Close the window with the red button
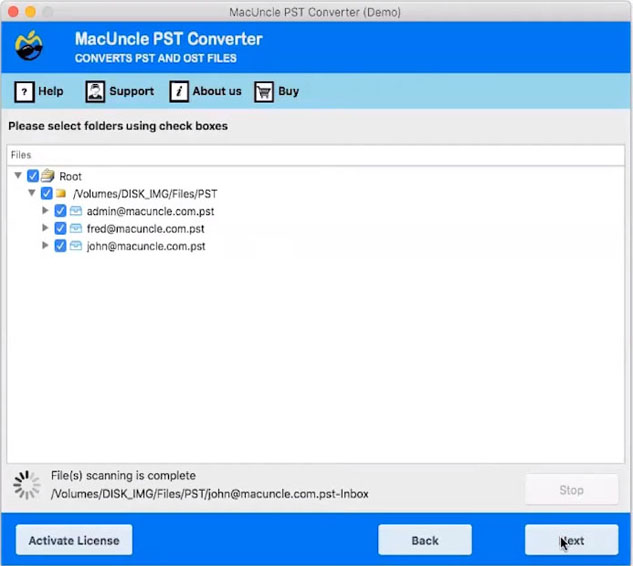The image size is (633, 566). pos(13,12)
